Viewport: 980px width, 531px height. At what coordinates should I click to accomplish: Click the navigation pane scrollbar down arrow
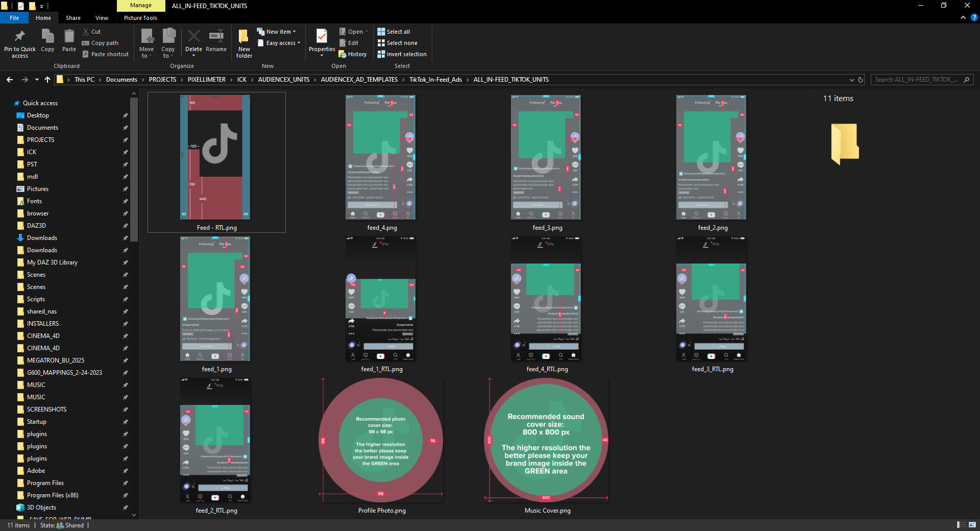[134, 515]
